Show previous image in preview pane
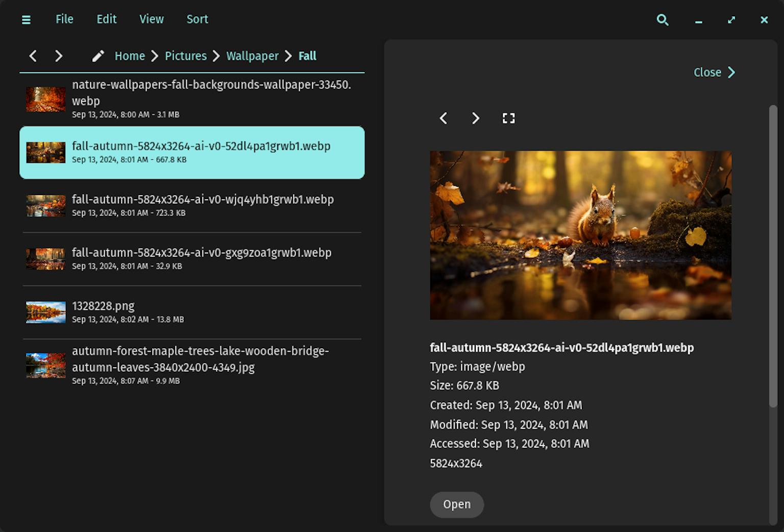 443,118
